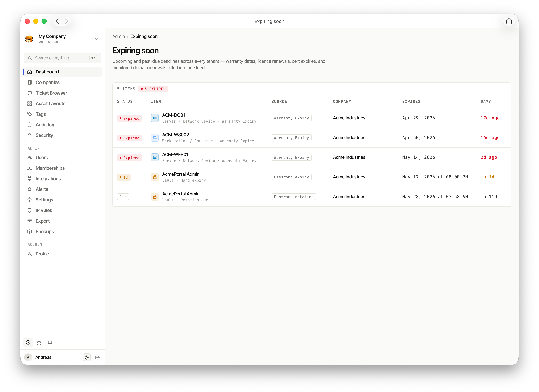The width and height of the screenshot is (539, 392).
Task: Click the 3 EXPIRED filter badge
Action: 153,89
